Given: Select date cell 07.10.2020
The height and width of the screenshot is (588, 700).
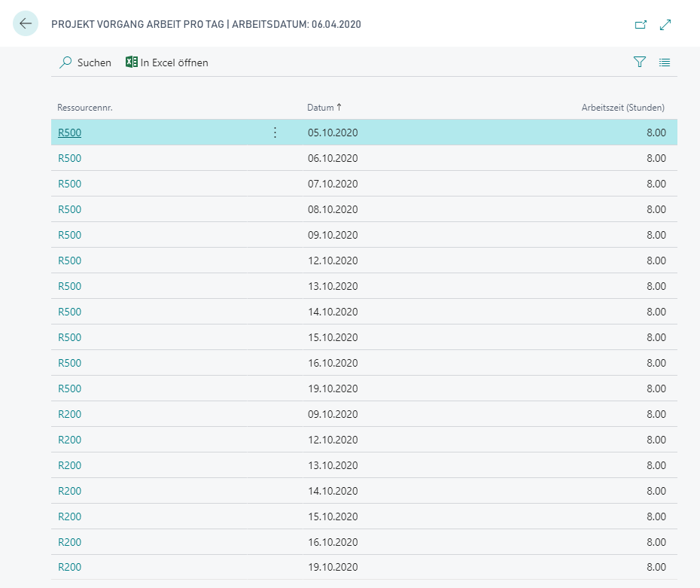Looking at the screenshot, I should (x=333, y=184).
